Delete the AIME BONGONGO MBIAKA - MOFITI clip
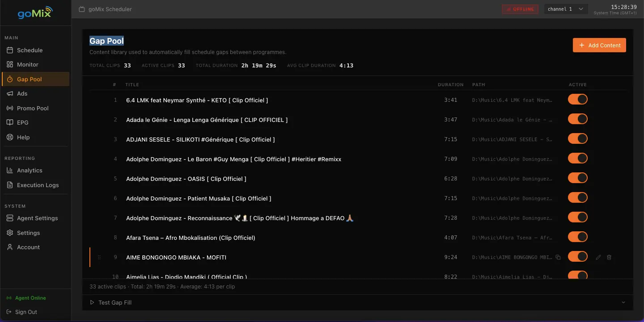644x322 pixels. 609,257
